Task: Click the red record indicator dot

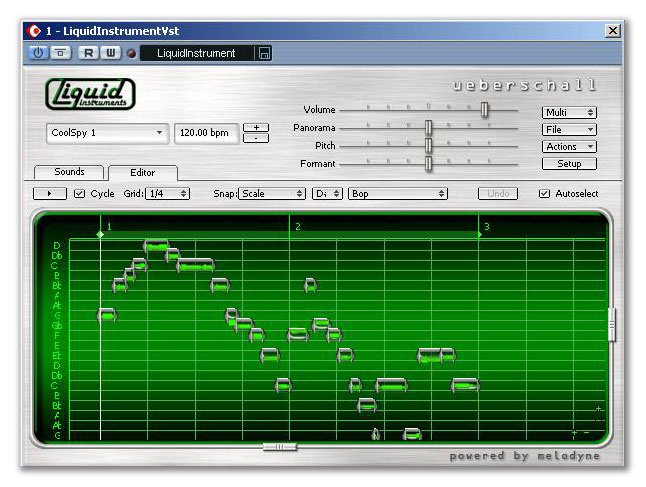Action: pos(131,54)
